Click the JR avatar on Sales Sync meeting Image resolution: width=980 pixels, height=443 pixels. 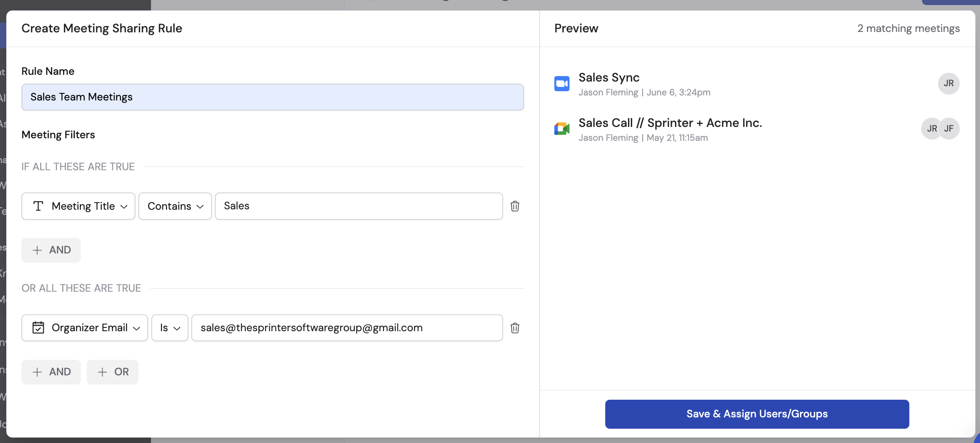(x=948, y=84)
